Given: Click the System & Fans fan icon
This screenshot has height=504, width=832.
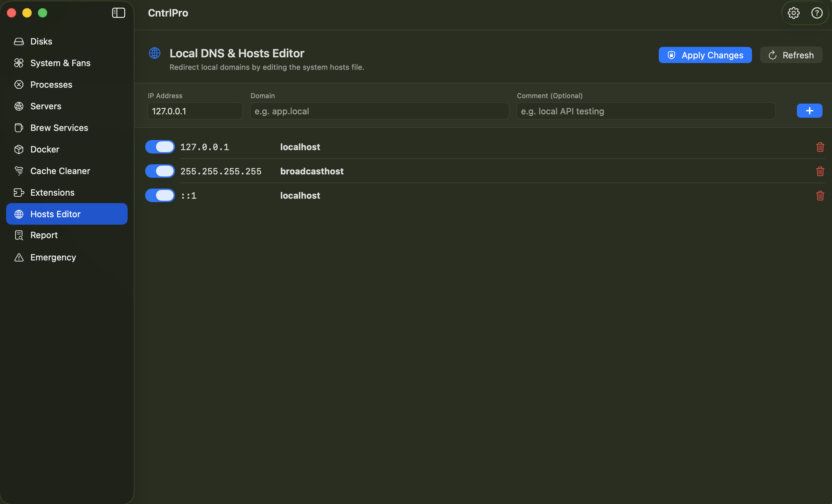Looking at the screenshot, I should pos(19,63).
